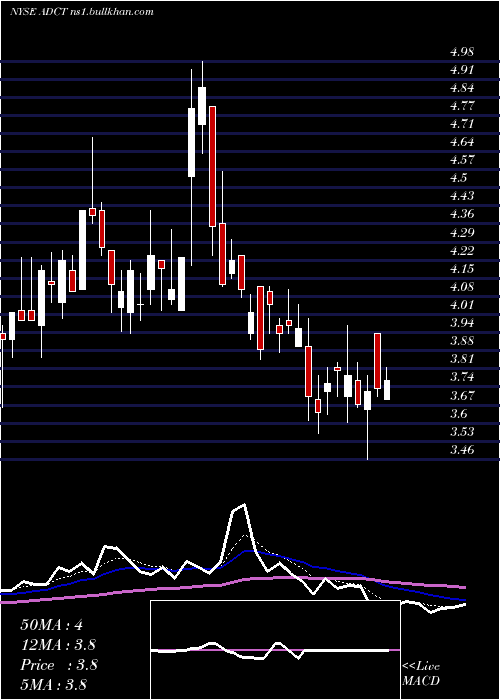This screenshot has height=700, width=500.
Task: Click the 3.53 price axis label
Action: point(461,432)
